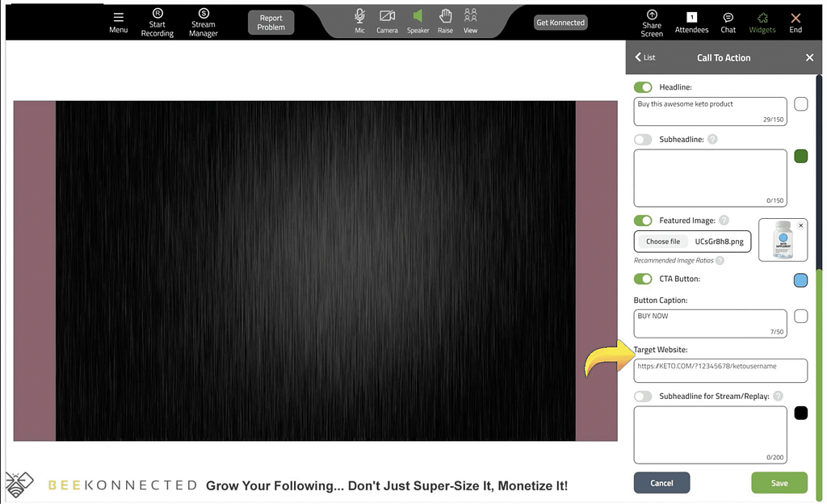The height and width of the screenshot is (504, 827).
Task: Open the Widgets menu
Action: (x=762, y=18)
